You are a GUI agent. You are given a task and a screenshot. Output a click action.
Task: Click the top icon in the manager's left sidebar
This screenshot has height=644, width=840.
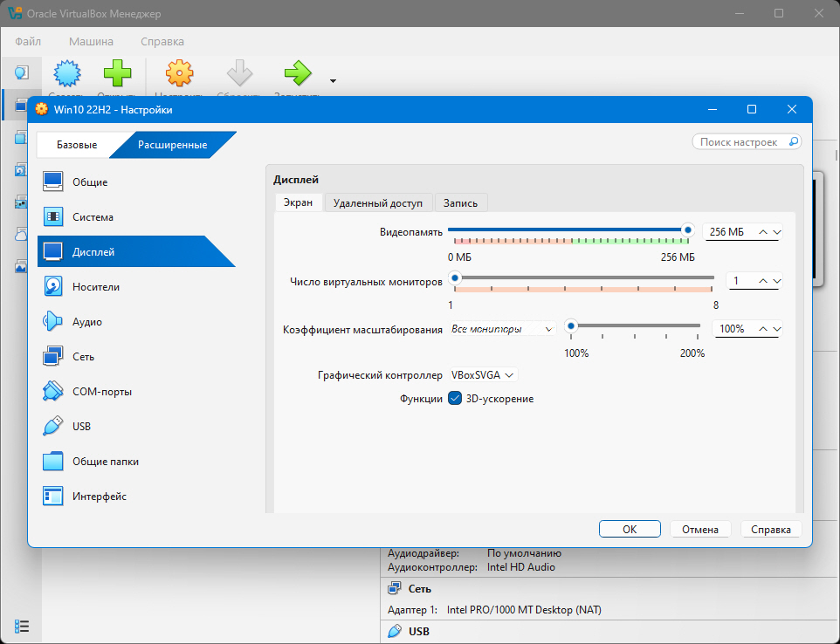[21, 72]
